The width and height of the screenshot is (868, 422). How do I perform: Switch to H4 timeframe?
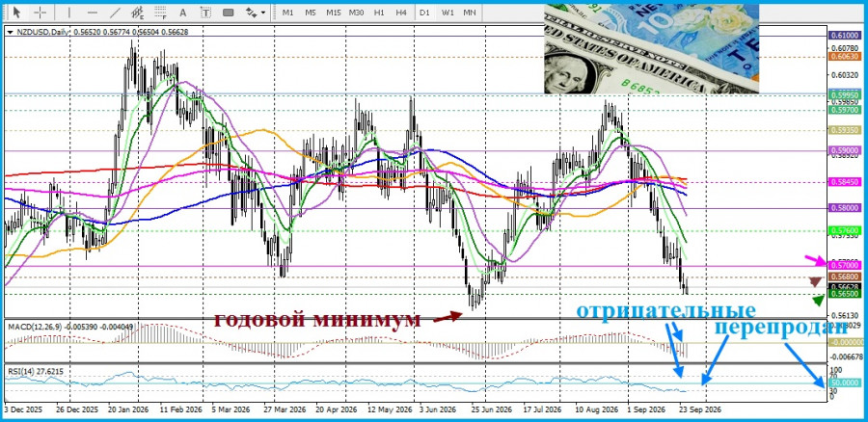(x=401, y=13)
